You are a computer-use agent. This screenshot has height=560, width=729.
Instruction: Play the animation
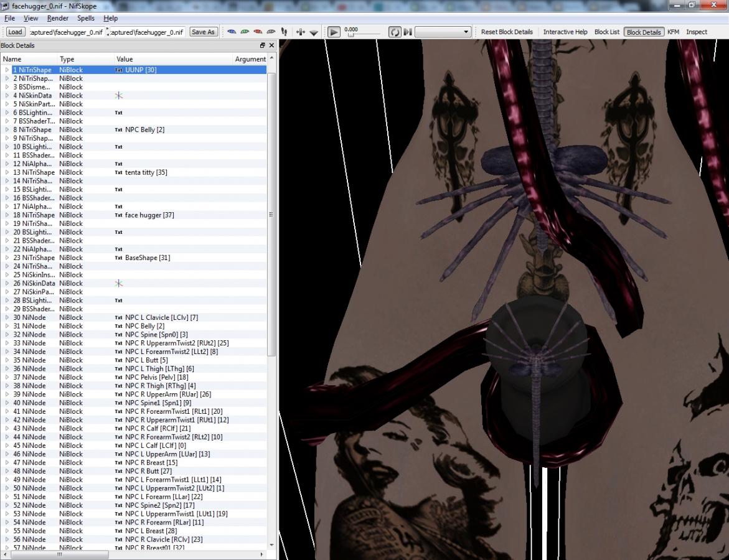(x=334, y=32)
